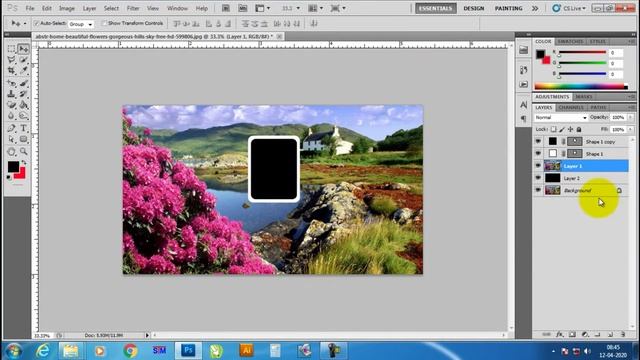
Task: Open the Opacity slider dropdown arrow
Action: 631,118
